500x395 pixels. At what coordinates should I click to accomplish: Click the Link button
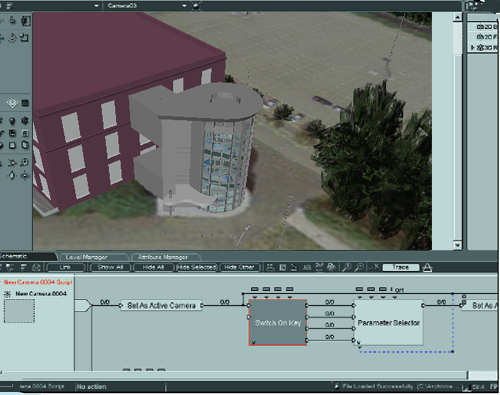pyautogui.click(x=65, y=267)
